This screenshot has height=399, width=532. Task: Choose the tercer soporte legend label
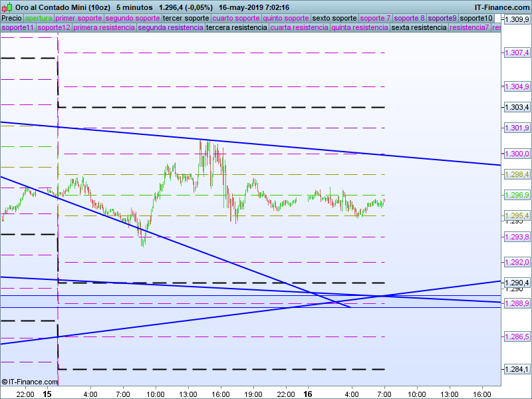pos(186,19)
